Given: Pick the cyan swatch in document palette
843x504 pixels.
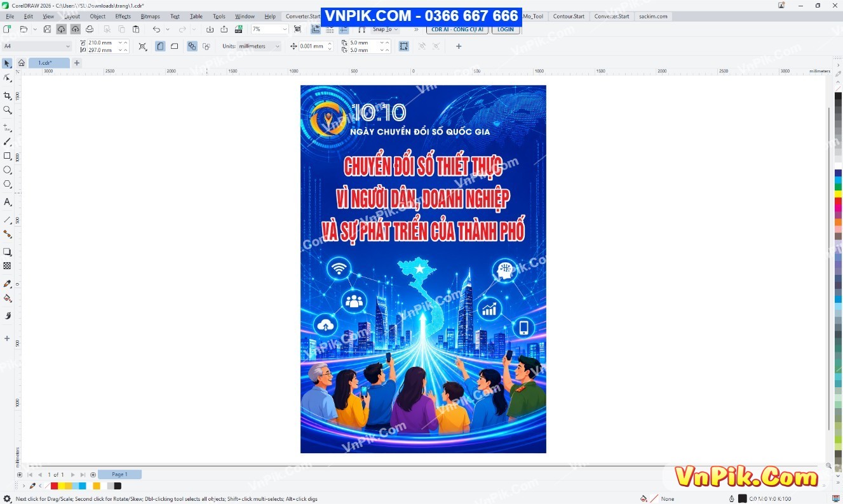Looking at the screenshot, I should [x=83, y=486].
